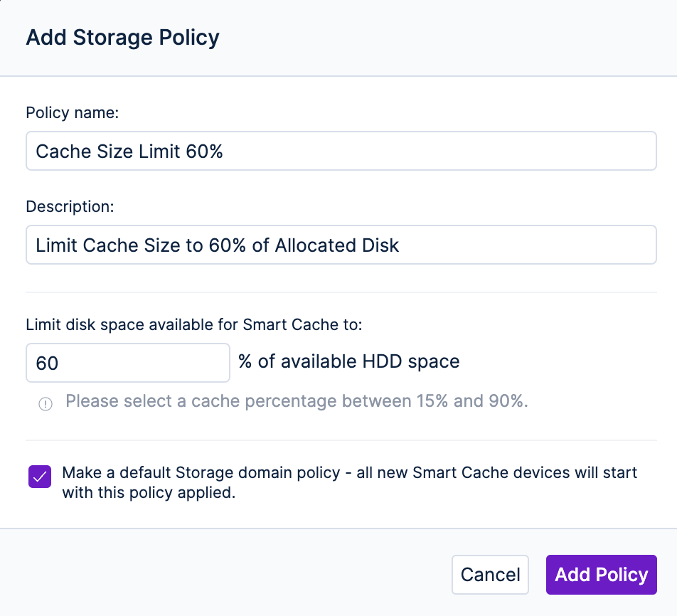Select the Description field text
677x616 pixels.
click(x=341, y=244)
